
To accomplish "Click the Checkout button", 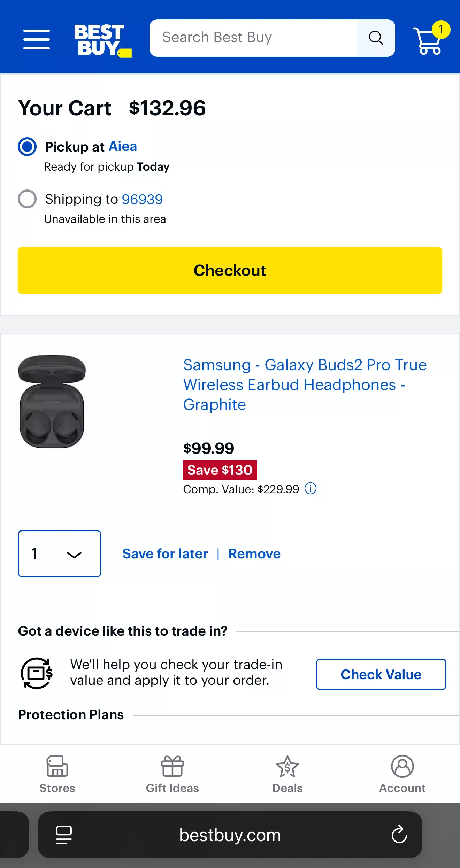I will point(230,270).
